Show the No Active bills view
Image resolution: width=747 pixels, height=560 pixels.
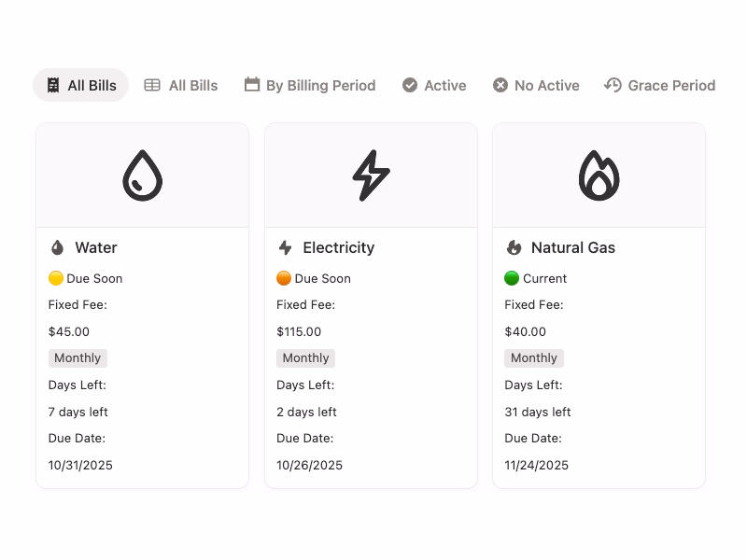coord(536,85)
